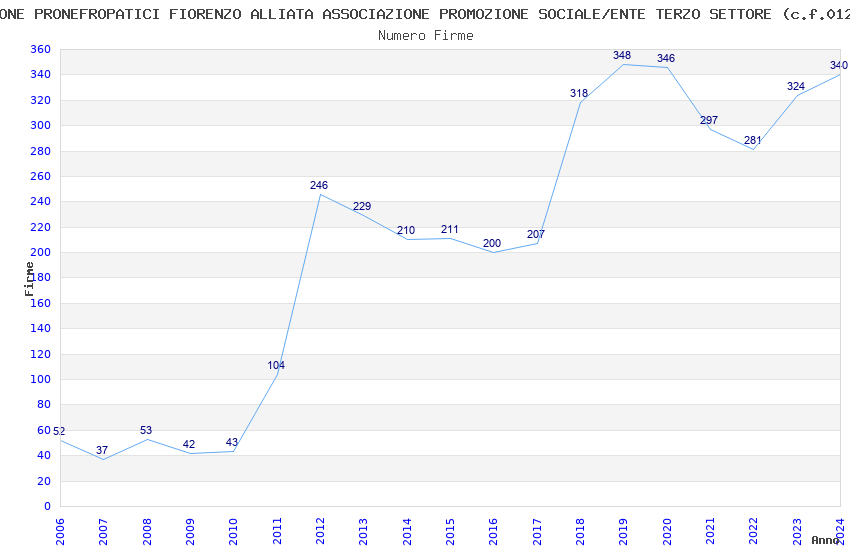Click the data label 200 at 2016

point(492,244)
